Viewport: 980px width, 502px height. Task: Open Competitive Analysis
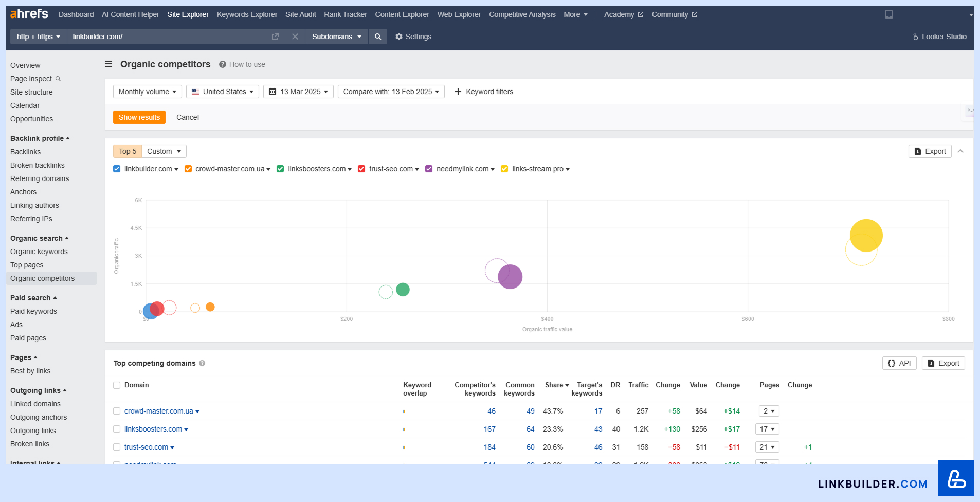(x=522, y=14)
